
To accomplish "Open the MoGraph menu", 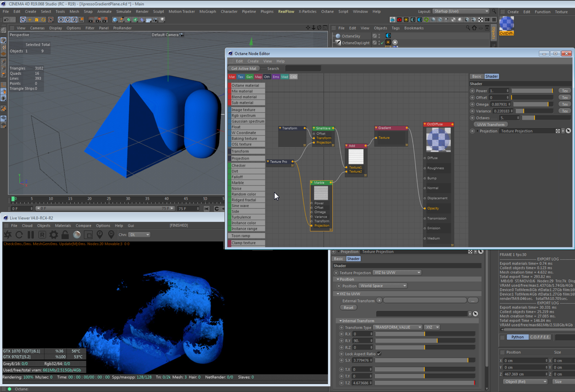I will 207,11.
